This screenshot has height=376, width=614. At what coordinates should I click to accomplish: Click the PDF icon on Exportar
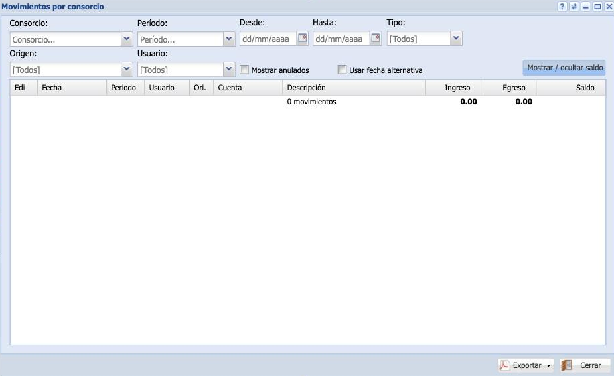pyautogui.click(x=504, y=365)
